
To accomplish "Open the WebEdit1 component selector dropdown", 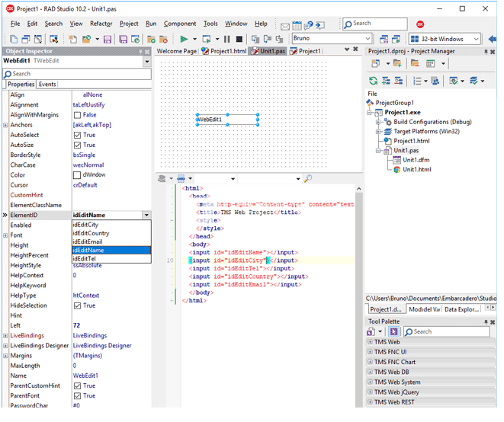I will pos(147,62).
